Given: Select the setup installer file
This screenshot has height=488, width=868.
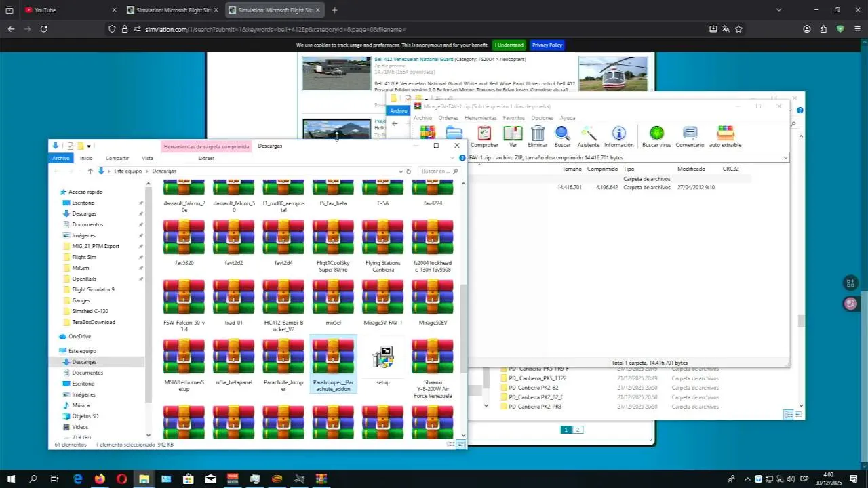Looking at the screenshot, I should click(x=383, y=366).
